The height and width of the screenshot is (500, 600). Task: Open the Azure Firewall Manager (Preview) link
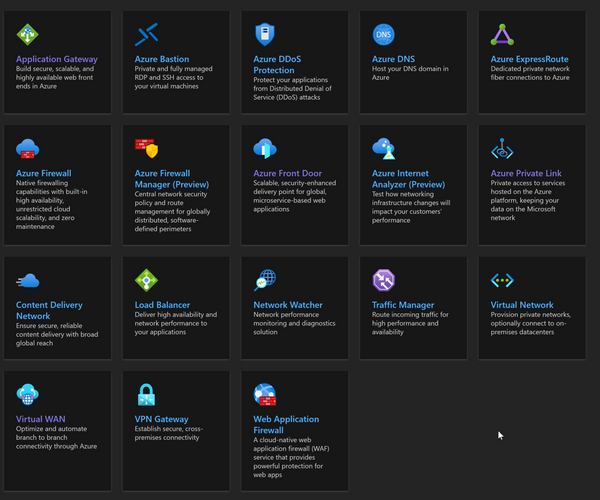pos(174,179)
